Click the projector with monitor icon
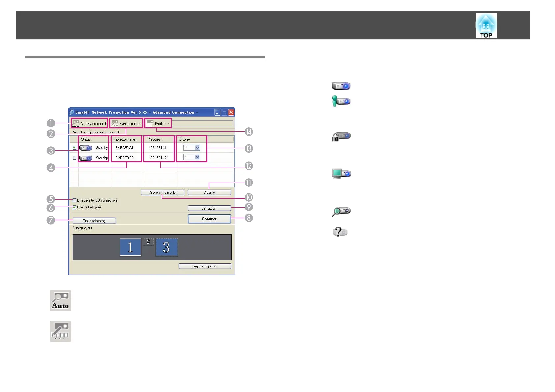This screenshot has width=555, height=392. [341, 173]
